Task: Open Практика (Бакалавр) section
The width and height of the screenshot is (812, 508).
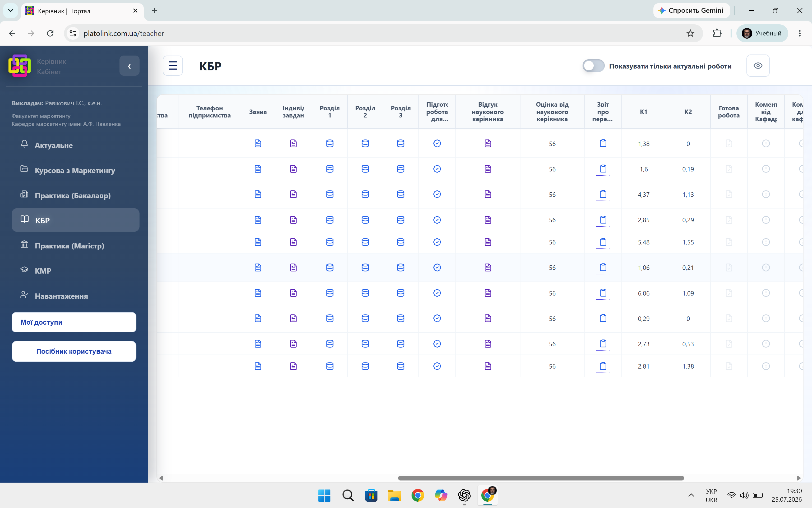Action: pyautogui.click(x=76, y=196)
